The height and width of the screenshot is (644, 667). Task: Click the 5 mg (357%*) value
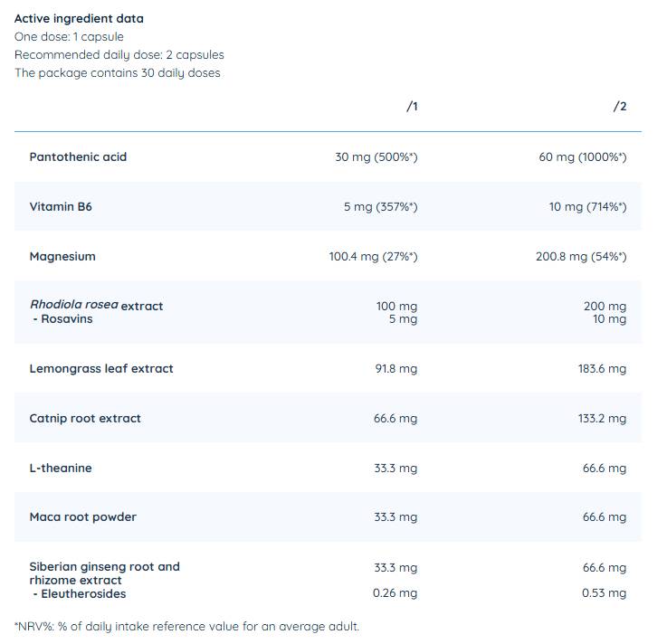pyautogui.click(x=380, y=207)
